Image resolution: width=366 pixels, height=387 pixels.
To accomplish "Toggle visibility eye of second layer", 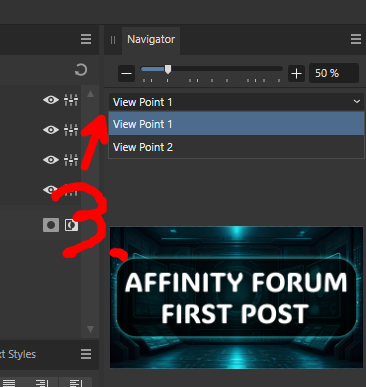I will [51, 130].
